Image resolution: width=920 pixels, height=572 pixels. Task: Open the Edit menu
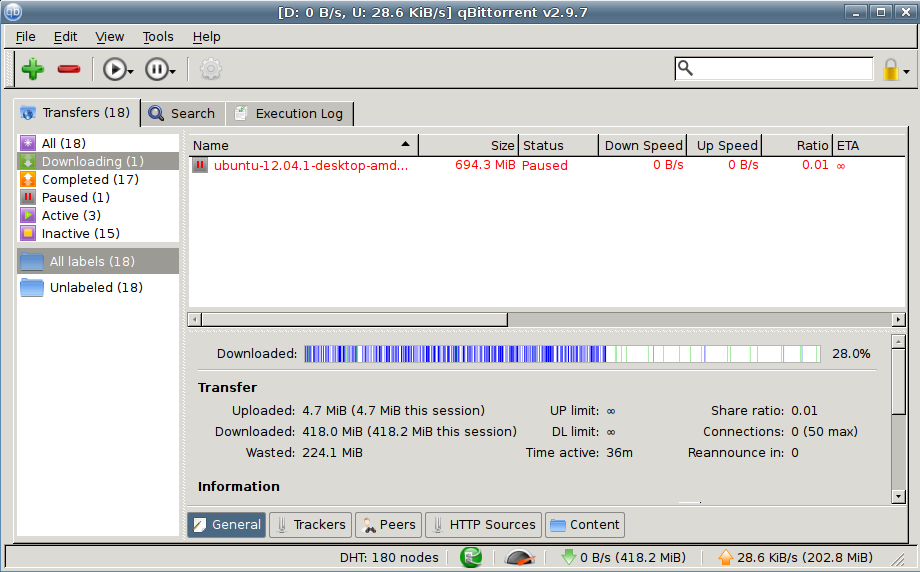65,36
